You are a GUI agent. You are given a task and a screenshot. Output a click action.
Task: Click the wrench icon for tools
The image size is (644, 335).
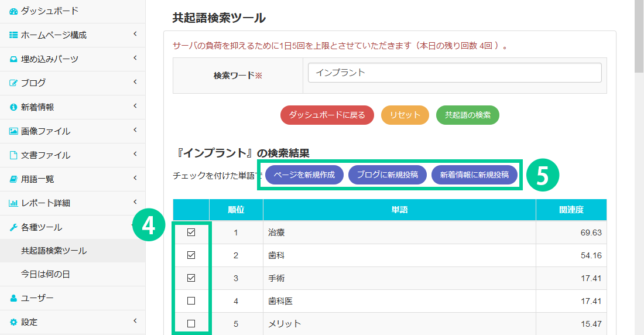pos(13,227)
